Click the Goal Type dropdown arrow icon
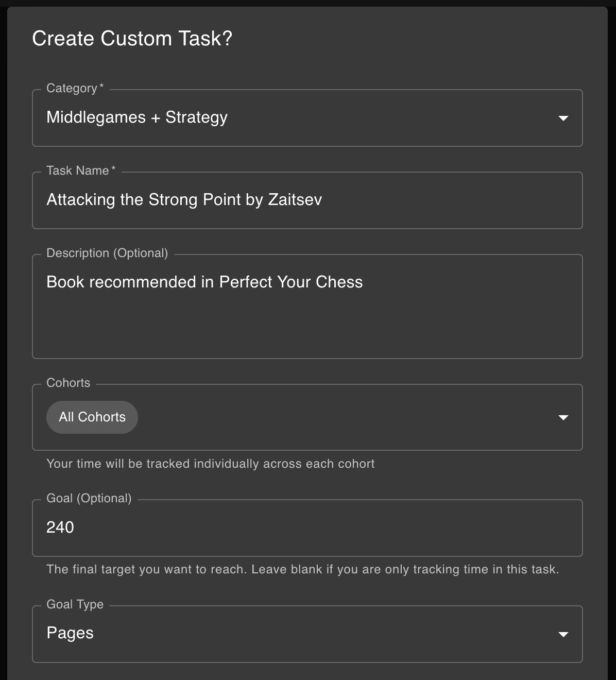The width and height of the screenshot is (616, 680). coord(563,634)
